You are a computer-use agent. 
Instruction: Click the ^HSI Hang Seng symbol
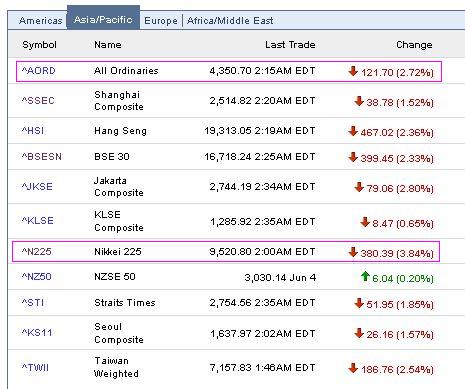(x=33, y=130)
